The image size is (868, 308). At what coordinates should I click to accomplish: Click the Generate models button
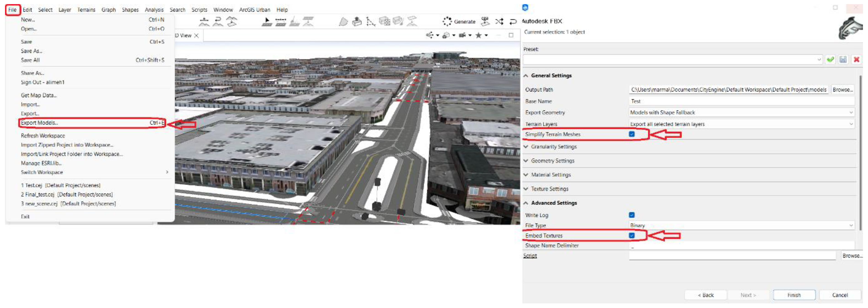(x=459, y=21)
